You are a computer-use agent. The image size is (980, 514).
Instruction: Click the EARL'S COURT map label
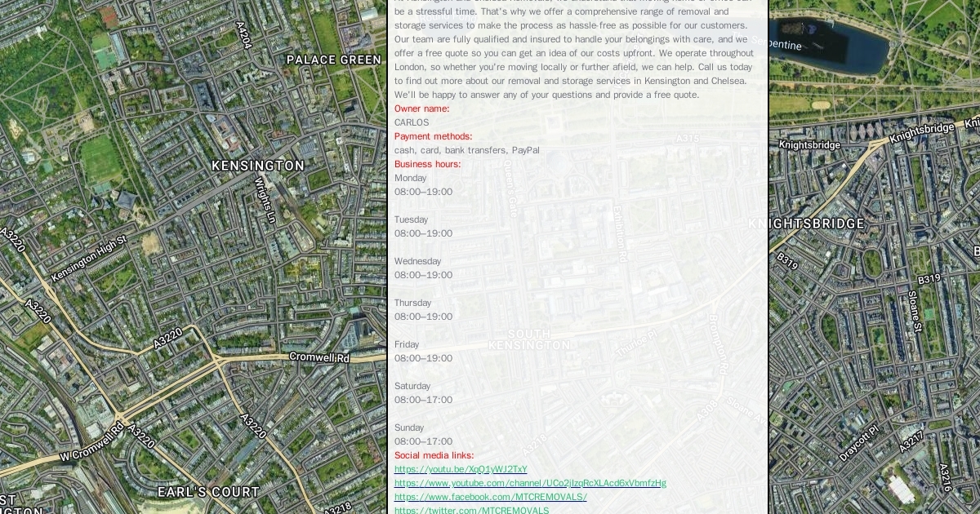pyautogui.click(x=208, y=492)
